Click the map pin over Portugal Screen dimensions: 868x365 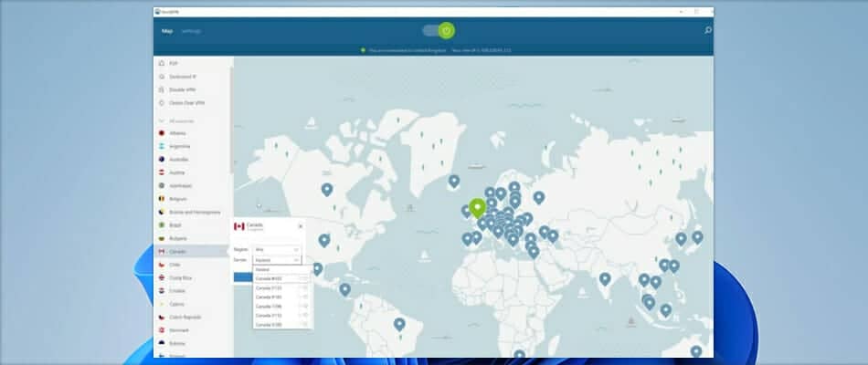coord(467,239)
